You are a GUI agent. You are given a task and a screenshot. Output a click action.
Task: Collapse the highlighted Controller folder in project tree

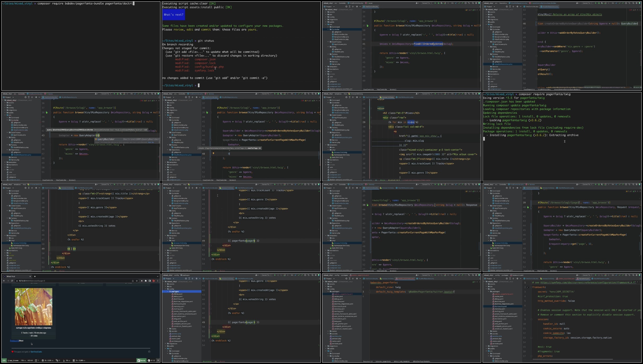click(x=328, y=29)
